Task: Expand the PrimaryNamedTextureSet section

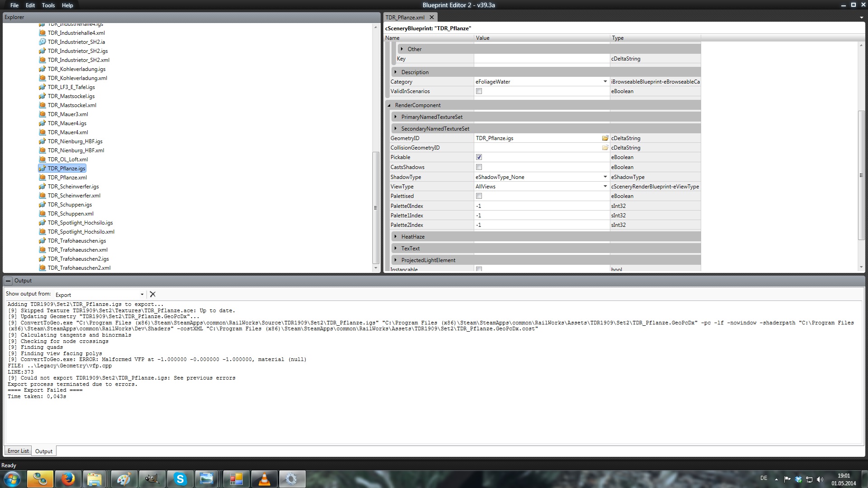Action: pyautogui.click(x=396, y=117)
